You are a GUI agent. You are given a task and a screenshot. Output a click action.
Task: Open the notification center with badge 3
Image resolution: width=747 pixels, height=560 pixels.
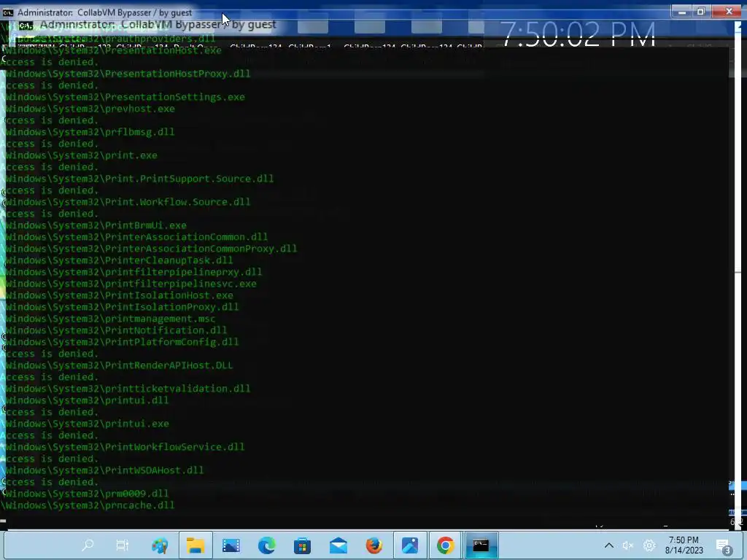tap(723, 547)
